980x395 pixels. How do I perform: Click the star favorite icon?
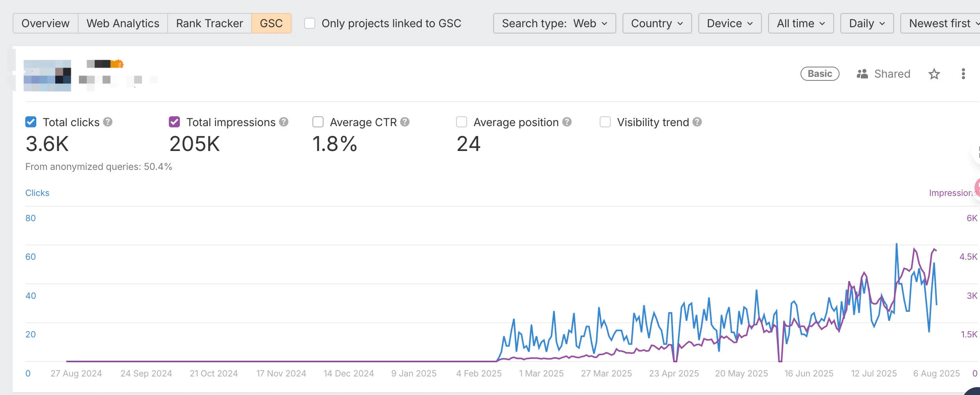point(934,74)
